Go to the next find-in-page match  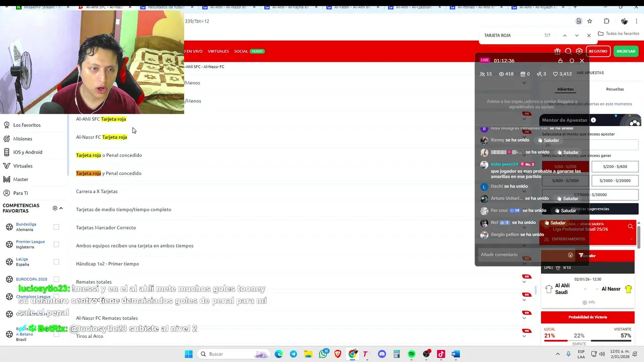point(577,36)
